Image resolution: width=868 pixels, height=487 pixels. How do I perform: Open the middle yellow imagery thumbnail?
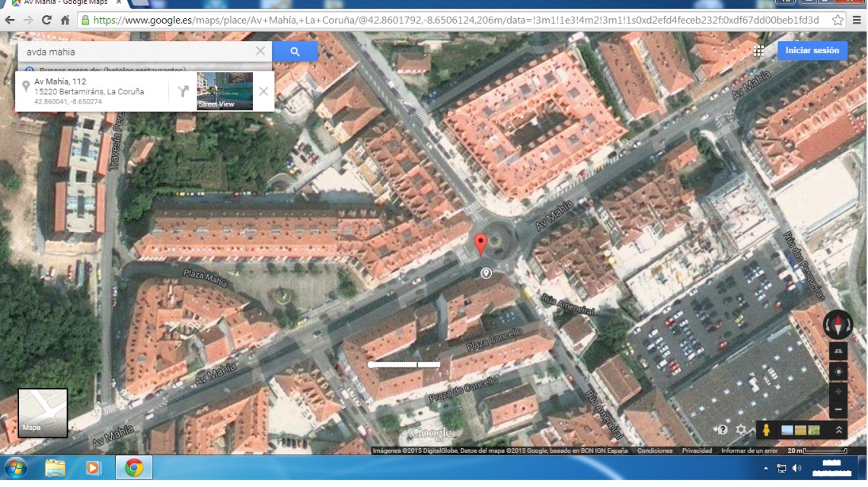(800, 430)
